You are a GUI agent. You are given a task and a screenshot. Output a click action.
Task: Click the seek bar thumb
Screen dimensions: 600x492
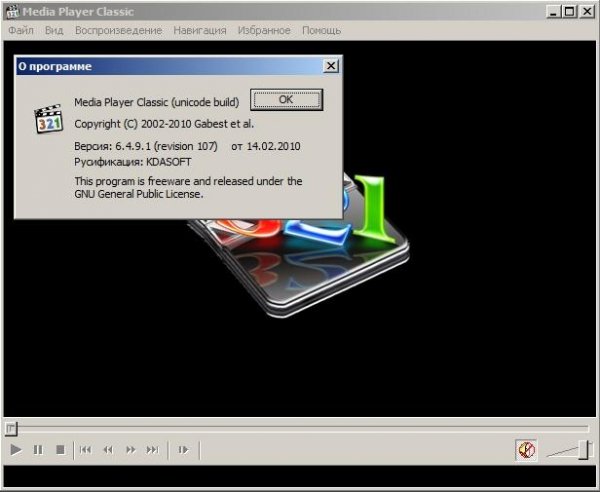coord(11,428)
